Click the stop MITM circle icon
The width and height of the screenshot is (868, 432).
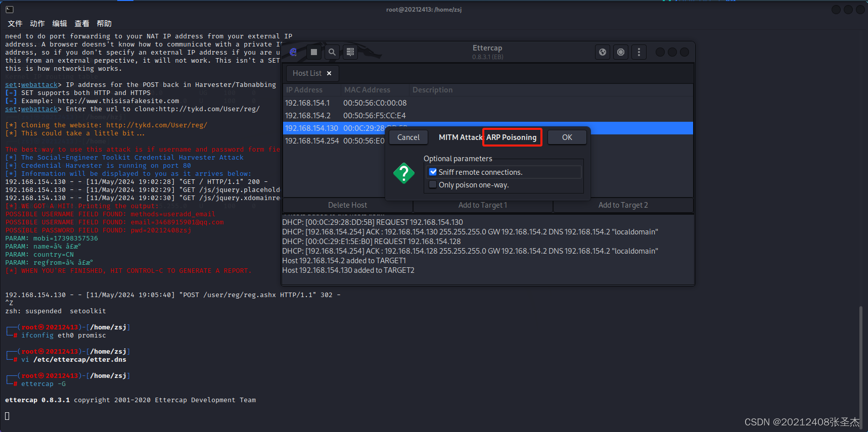tap(621, 52)
